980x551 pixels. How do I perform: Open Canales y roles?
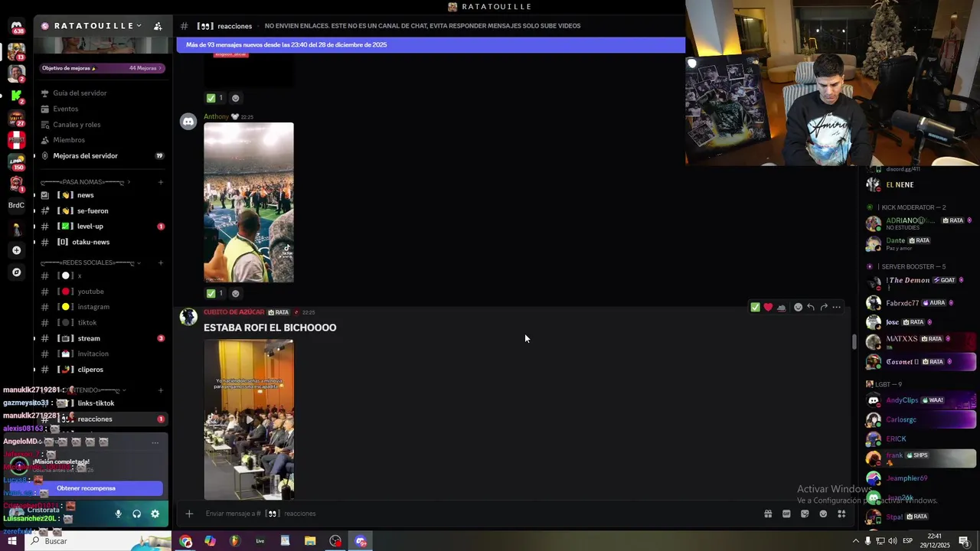pos(103,125)
